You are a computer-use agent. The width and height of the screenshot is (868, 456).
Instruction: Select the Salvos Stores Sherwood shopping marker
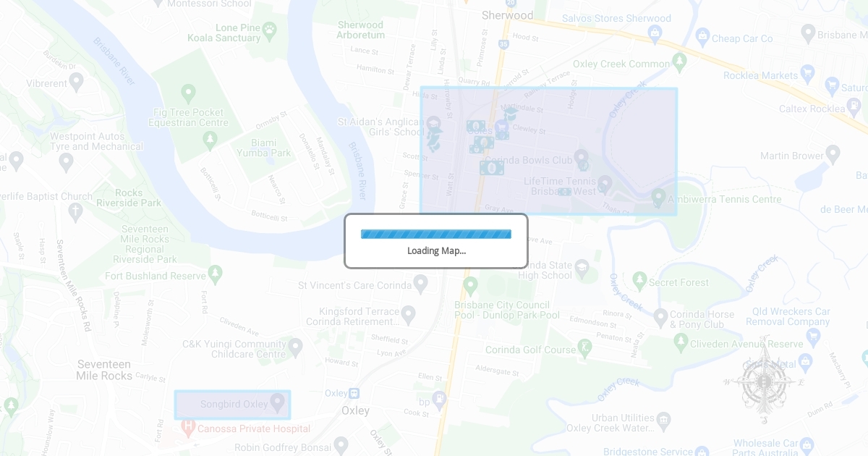tap(655, 33)
